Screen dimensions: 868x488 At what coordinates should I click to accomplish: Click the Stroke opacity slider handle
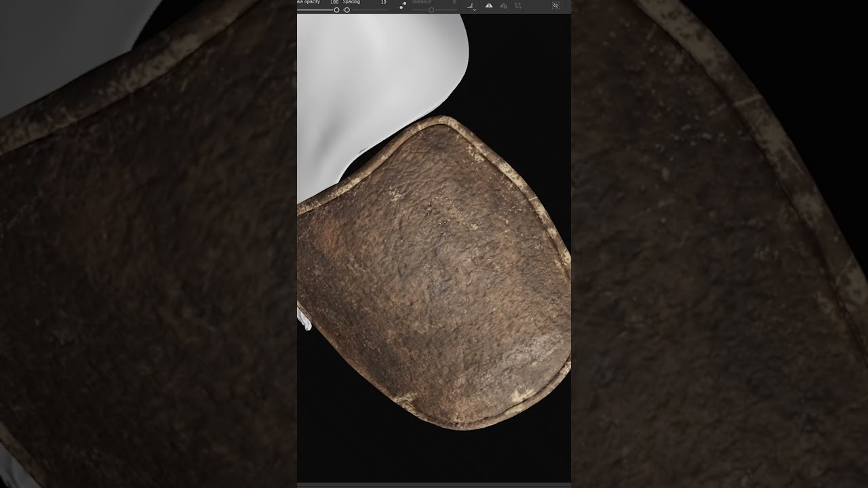pos(336,10)
